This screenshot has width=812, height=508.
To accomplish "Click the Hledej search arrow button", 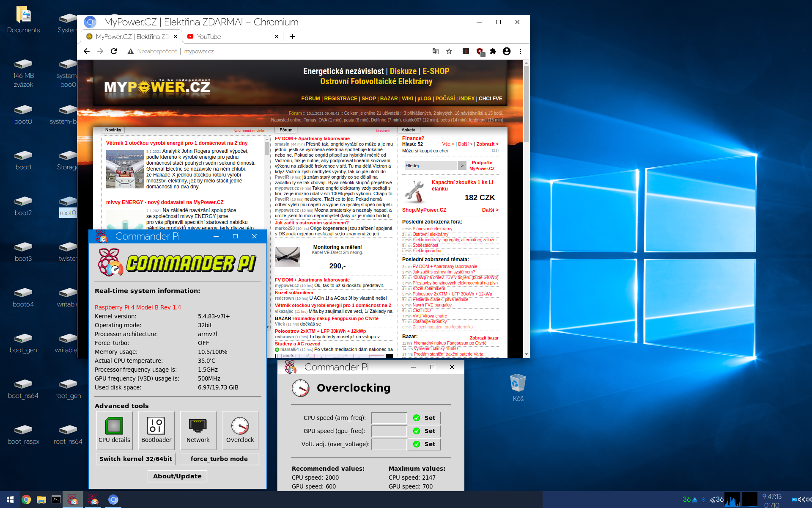I will click(462, 166).
